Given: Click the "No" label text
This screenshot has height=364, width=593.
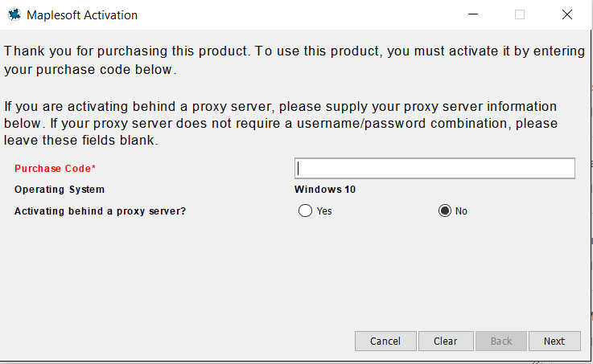Looking at the screenshot, I should click(x=461, y=211).
